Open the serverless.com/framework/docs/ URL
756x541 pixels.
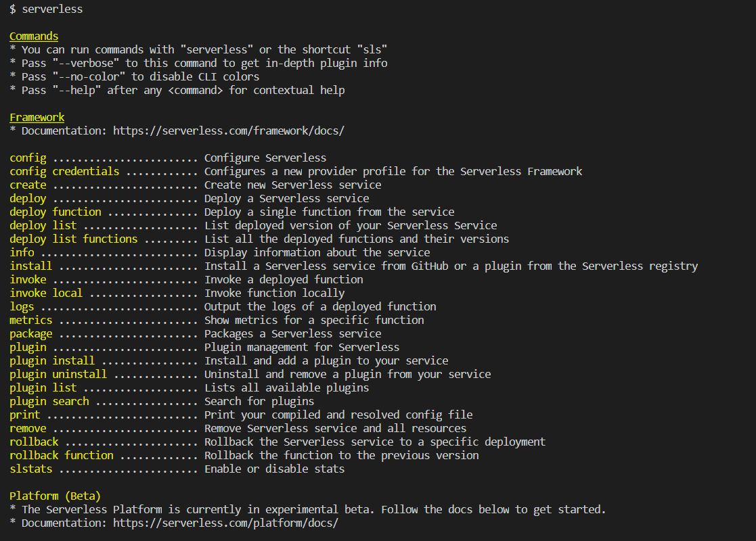[229, 131]
